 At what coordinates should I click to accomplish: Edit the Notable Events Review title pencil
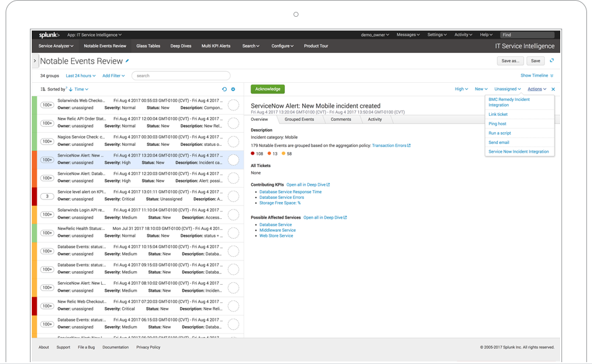coord(127,61)
